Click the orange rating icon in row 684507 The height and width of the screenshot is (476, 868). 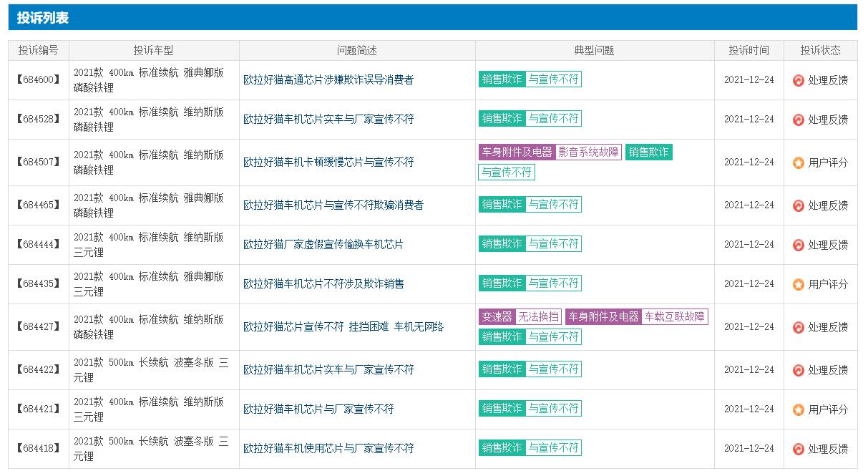click(x=799, y=162)
